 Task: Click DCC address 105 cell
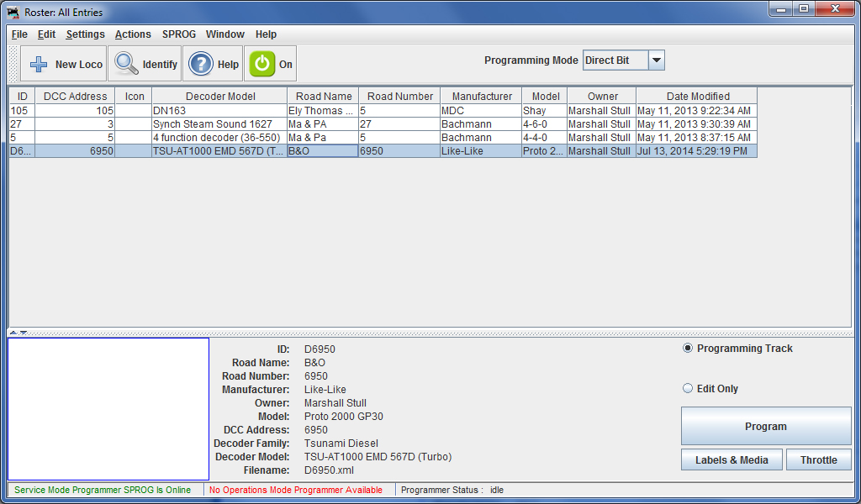coord(75,110)
